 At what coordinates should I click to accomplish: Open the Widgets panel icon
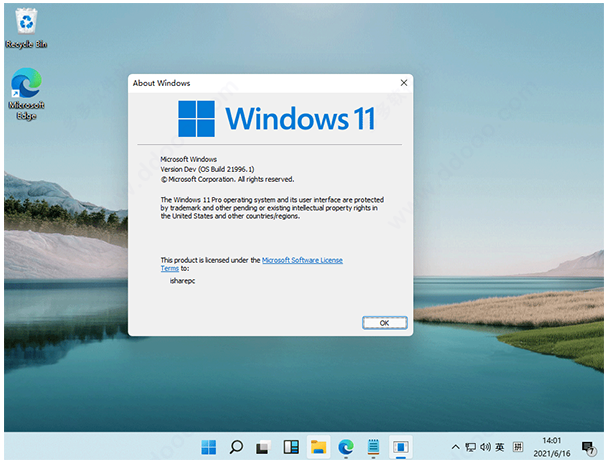tap(292, 447)
